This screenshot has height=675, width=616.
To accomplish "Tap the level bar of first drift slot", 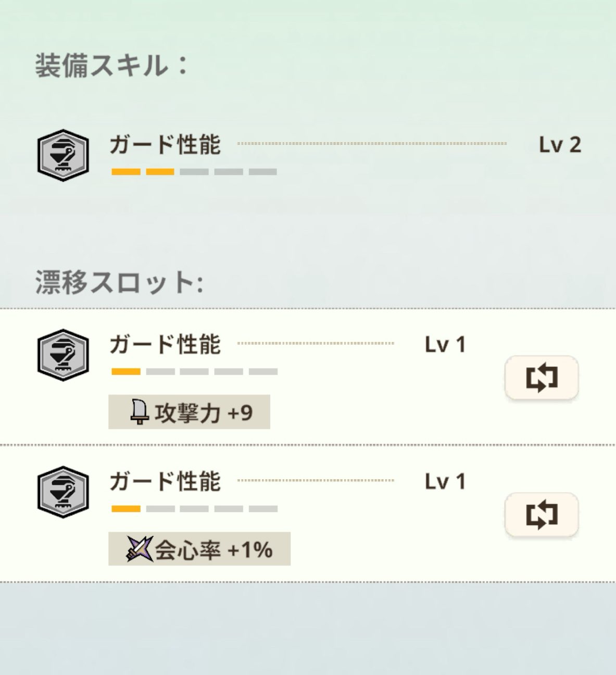I will (194, 372).
